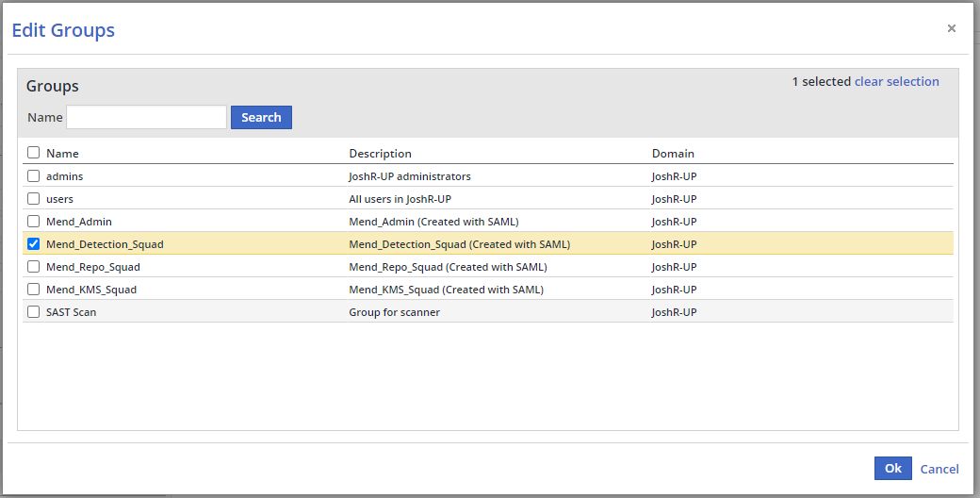Sort by the Domain column header
The width and height of the screenshot is (980, 498).
coord(673,154)
